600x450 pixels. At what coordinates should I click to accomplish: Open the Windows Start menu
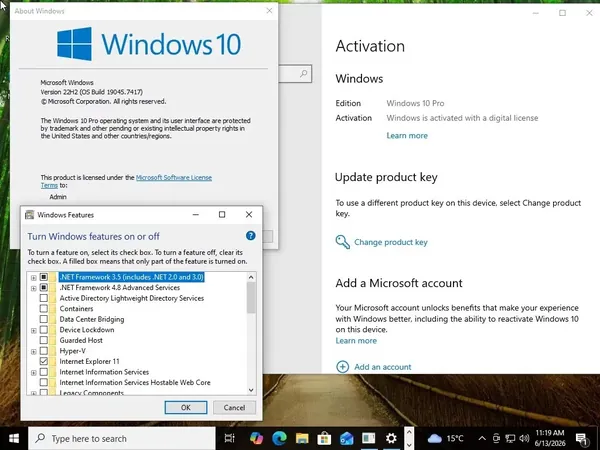pyautogui.click(x=14, y=438)
